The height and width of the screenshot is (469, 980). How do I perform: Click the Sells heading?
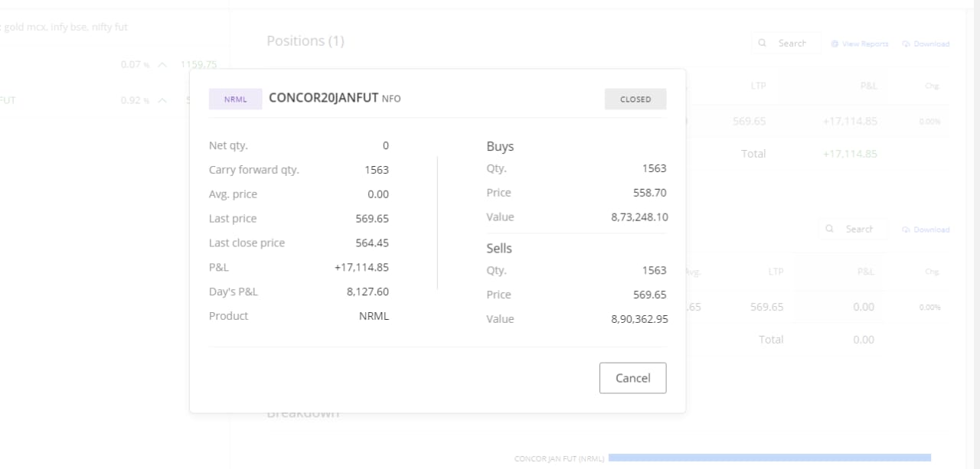point(499,248)
